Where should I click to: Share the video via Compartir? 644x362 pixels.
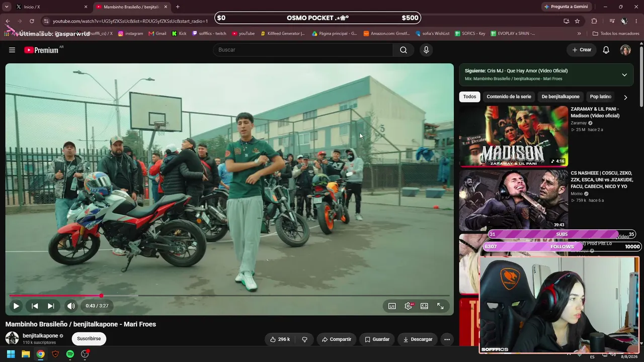pos(337,339)
